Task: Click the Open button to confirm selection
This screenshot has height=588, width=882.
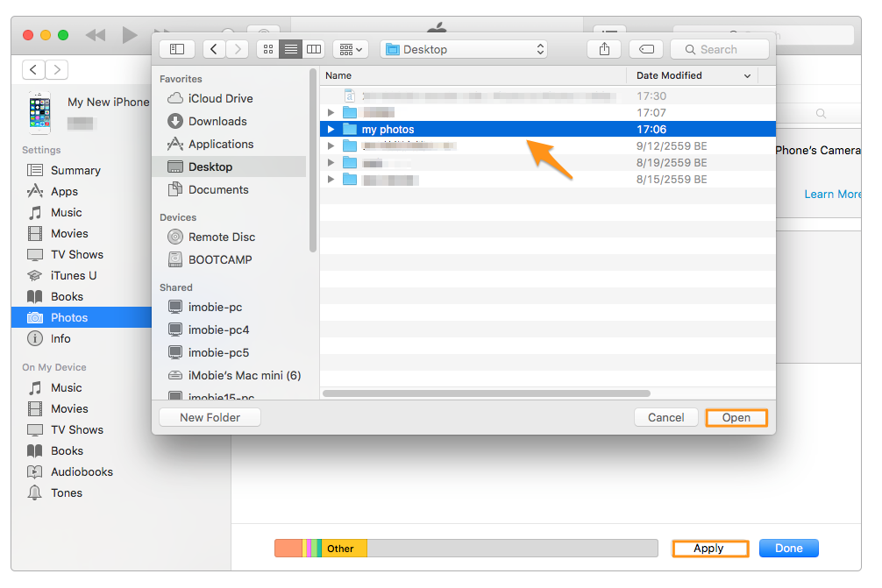Action: point(736,417)
